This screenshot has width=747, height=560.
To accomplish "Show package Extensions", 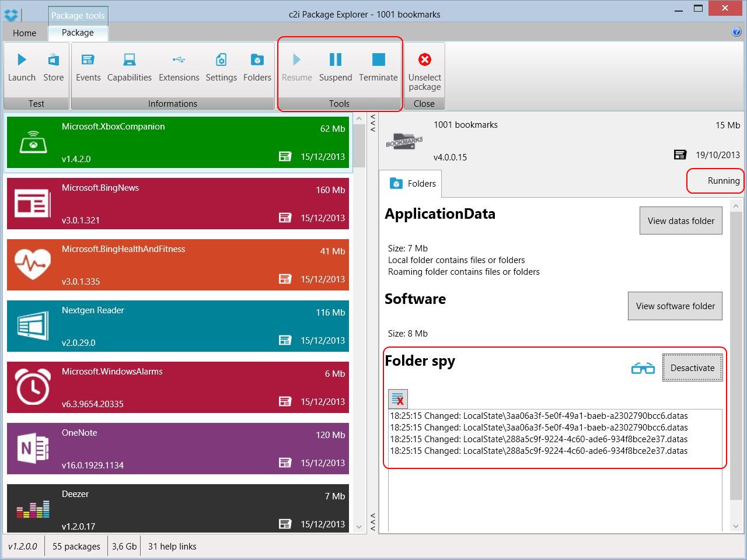I will [x=179, y=67].
